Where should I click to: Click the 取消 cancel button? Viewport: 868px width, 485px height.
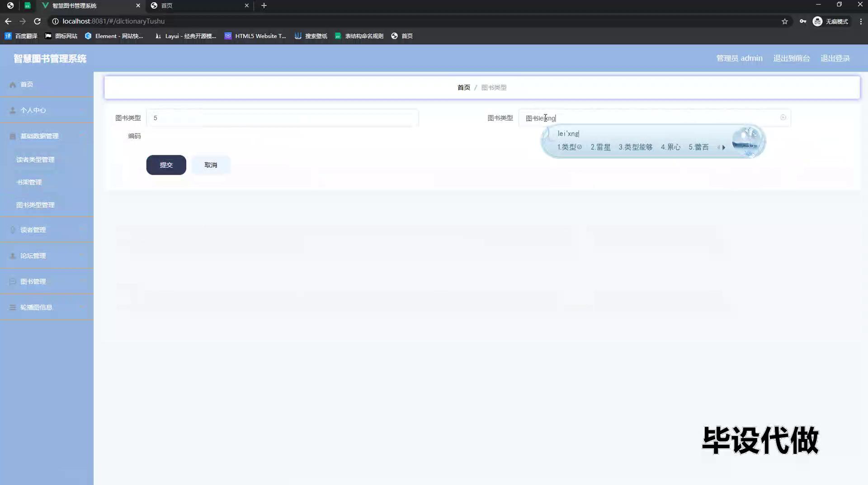click(x=211, y=165)
